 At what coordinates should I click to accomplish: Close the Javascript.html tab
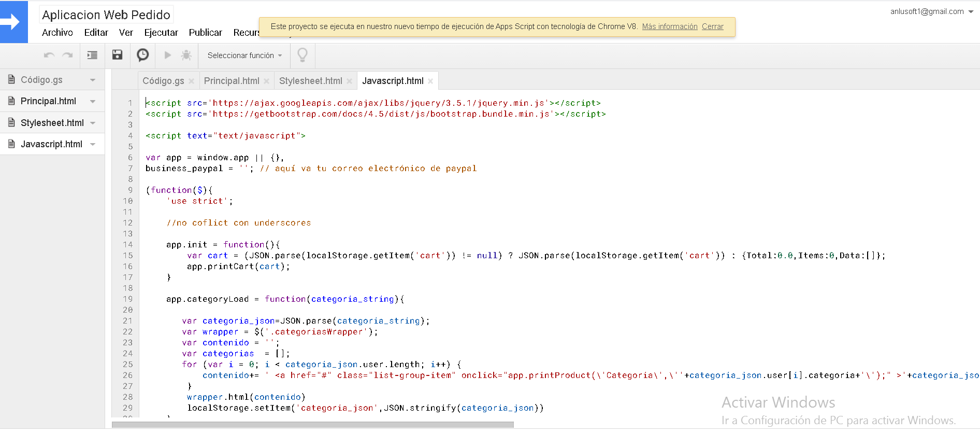tap(430, 81)
